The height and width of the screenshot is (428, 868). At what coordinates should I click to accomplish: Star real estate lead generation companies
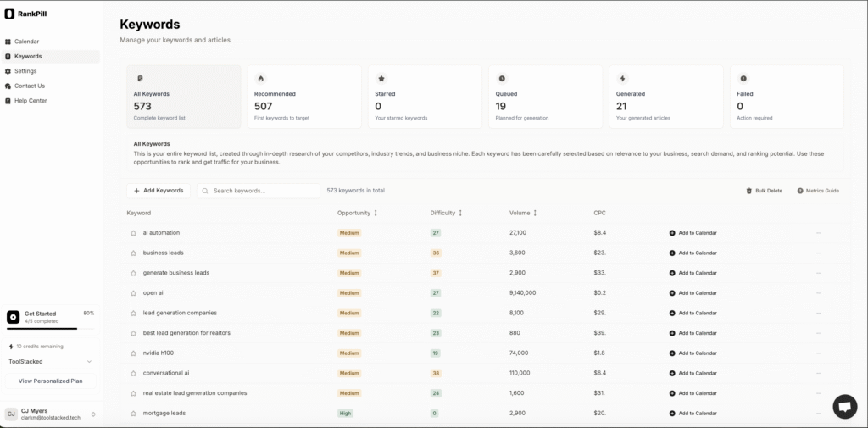133,393
